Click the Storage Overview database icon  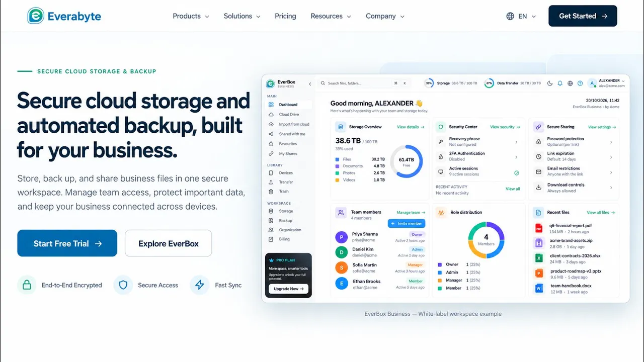(341, 127)
